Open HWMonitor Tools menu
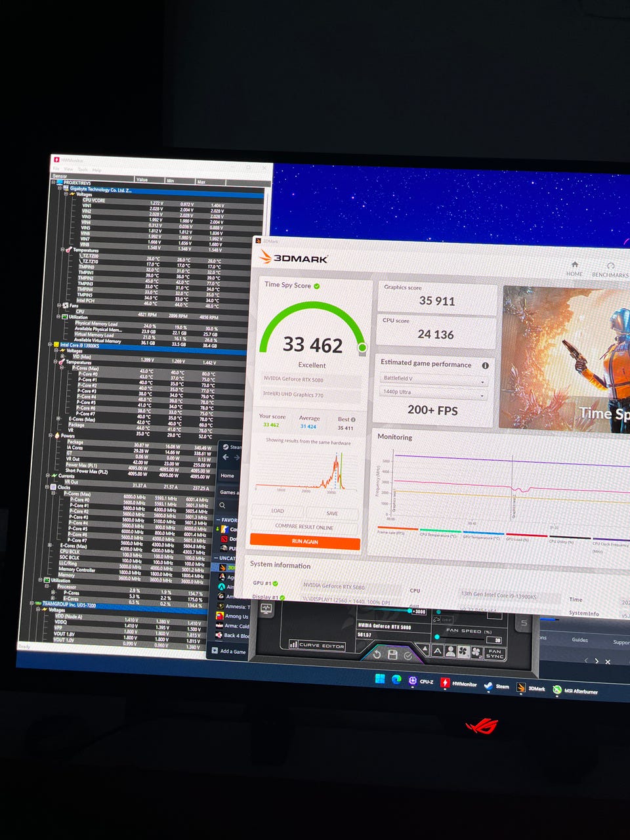This screenshot has width=630, height=840. [83, 169]
